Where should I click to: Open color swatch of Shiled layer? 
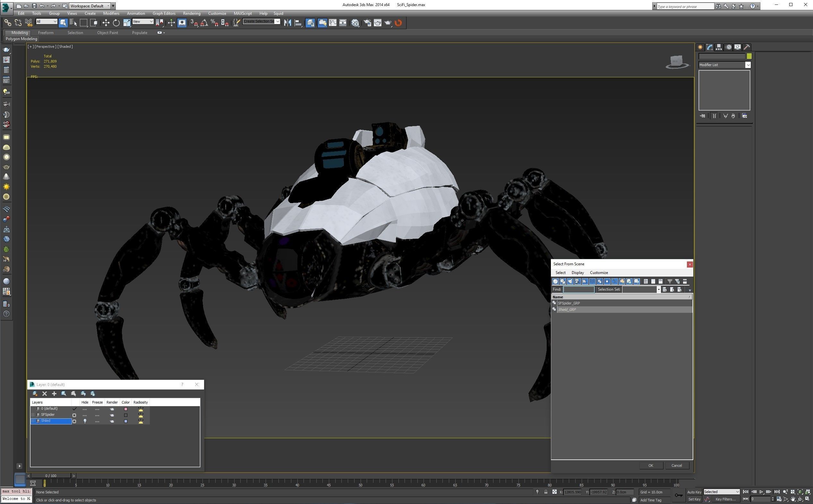pyautogui.click(x=126, y=421)
